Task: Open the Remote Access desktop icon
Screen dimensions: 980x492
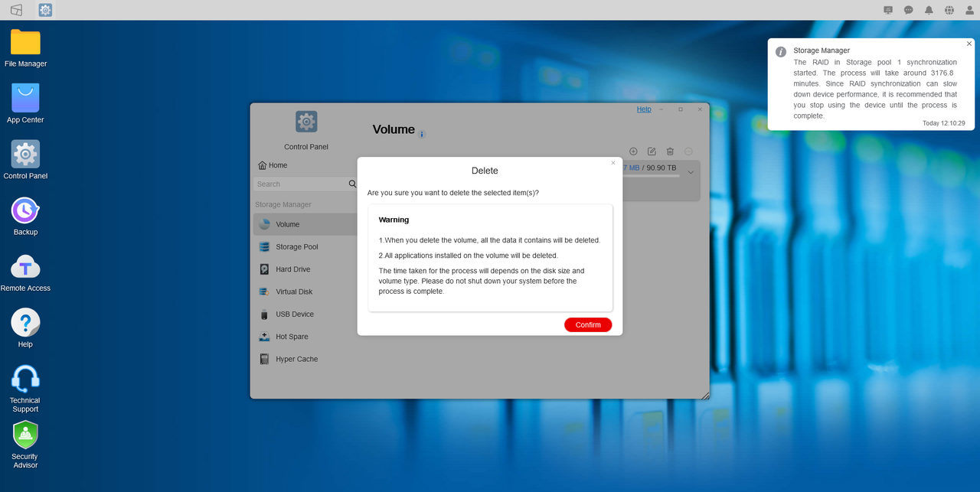Action: [25, 272]
